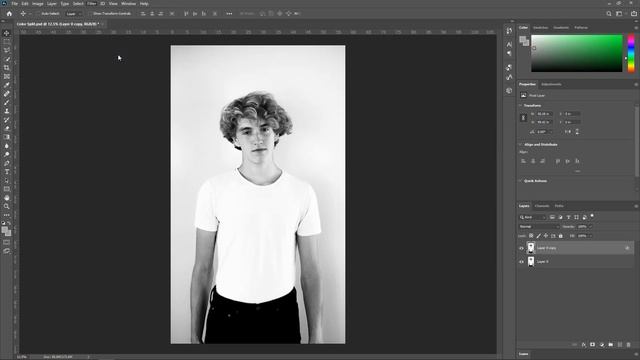The image size is (640, 360).
Task: Open the Gradients tab
Action: click(x=561, y=28)
